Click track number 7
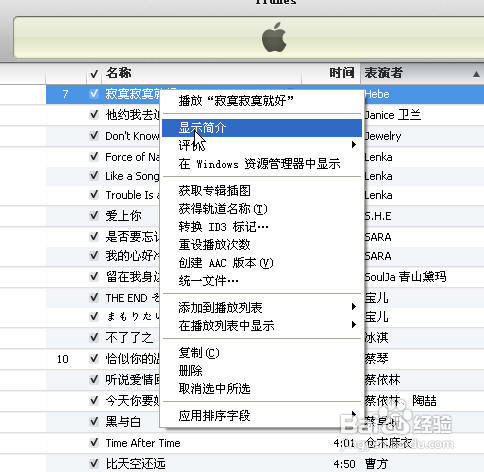 [65, 94]
